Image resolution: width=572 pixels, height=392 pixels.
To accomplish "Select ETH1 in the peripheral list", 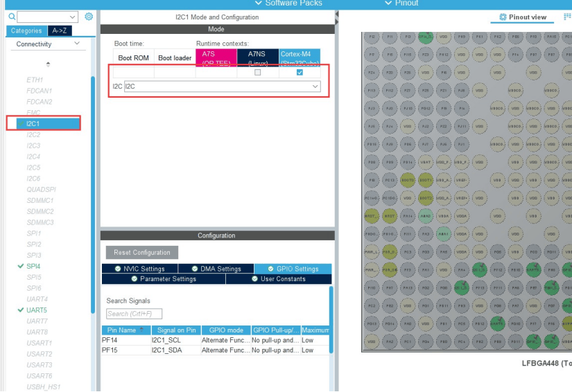I will 35,80.
